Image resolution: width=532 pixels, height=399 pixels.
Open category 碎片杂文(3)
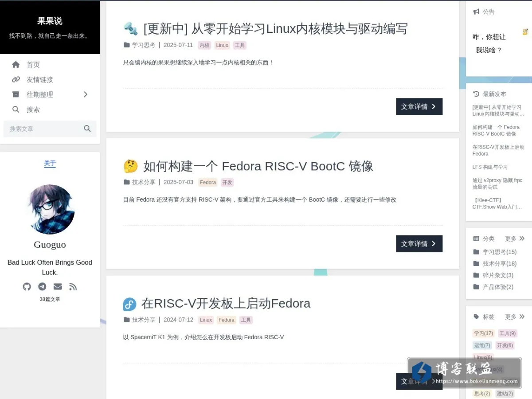coord(498,275)
